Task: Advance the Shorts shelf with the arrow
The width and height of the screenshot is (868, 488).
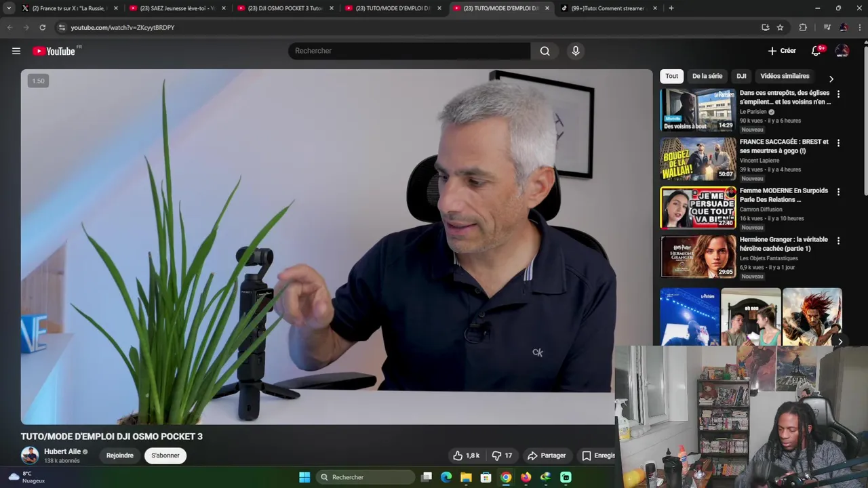Action: [x=840, y=342]
